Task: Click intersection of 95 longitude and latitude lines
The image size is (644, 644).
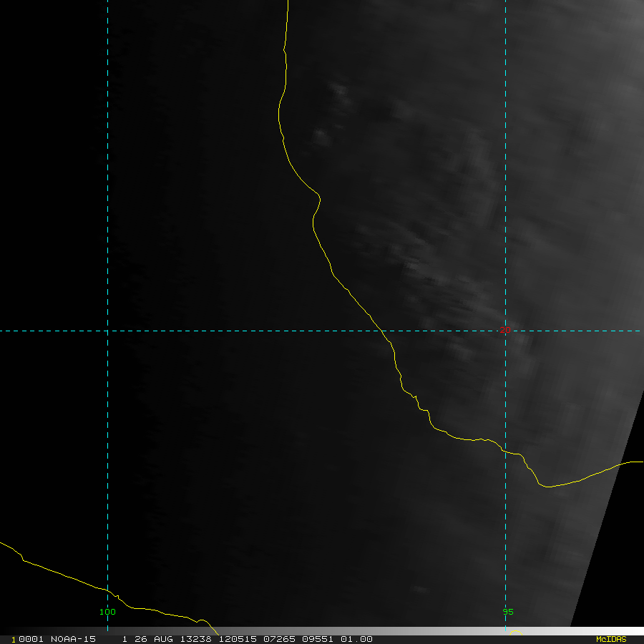Action: [505, 331]
